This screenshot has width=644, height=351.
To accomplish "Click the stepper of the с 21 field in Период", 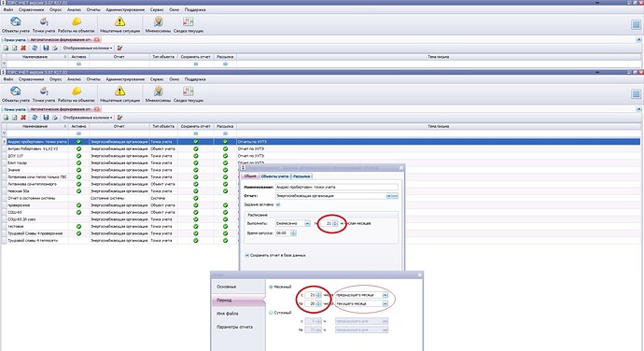I will click(318, 295).
